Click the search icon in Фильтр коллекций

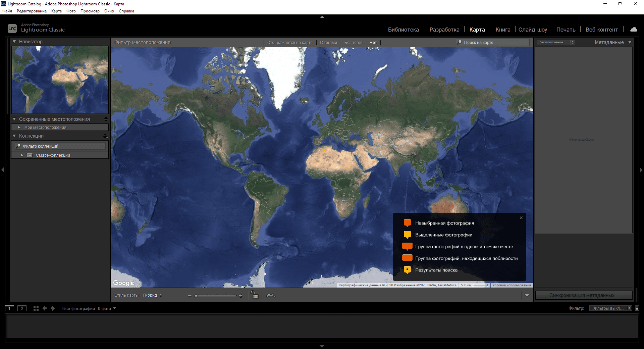coord(19,146)
